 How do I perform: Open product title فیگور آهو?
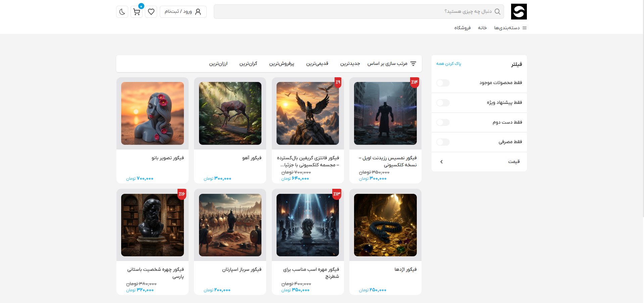252,158
